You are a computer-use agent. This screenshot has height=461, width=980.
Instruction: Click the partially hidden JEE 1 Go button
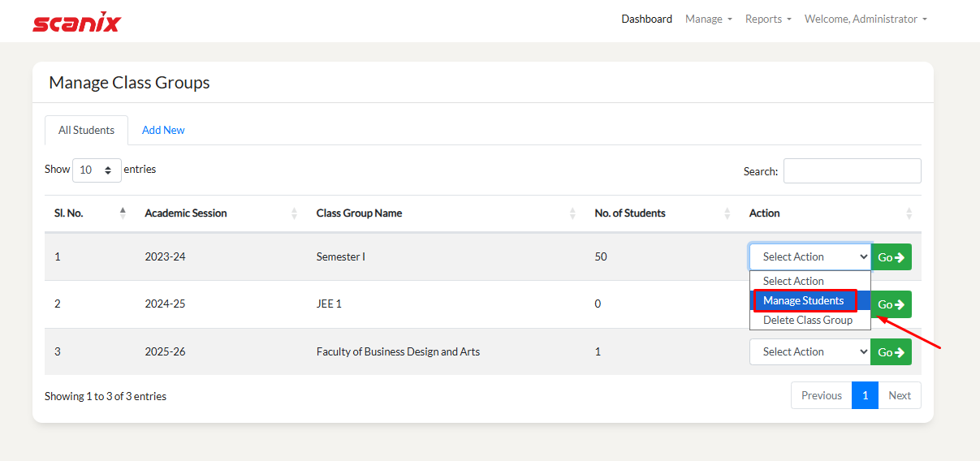coord(892,304)
